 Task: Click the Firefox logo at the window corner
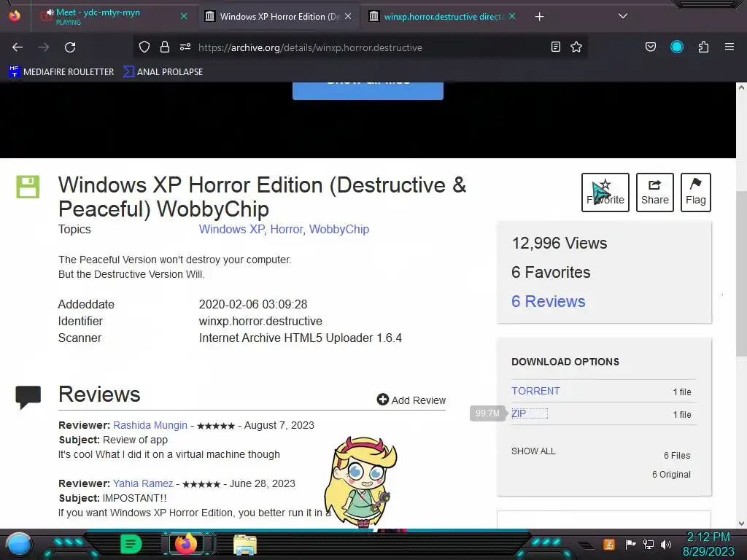coord(15,16)
